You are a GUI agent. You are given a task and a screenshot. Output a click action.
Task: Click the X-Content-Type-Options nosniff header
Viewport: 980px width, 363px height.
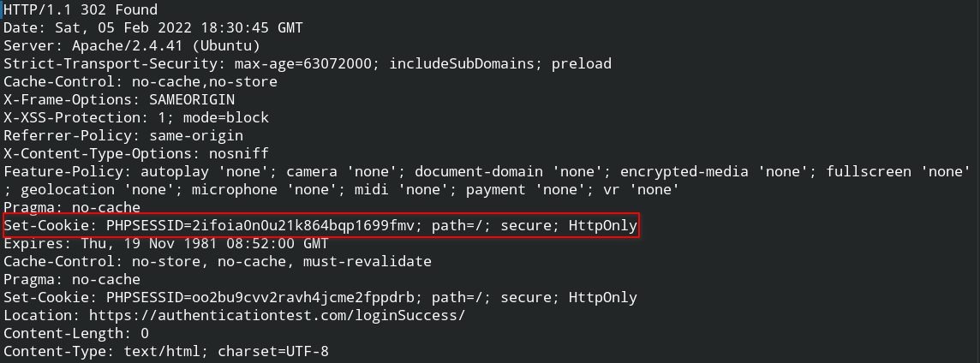pos(136,153)
